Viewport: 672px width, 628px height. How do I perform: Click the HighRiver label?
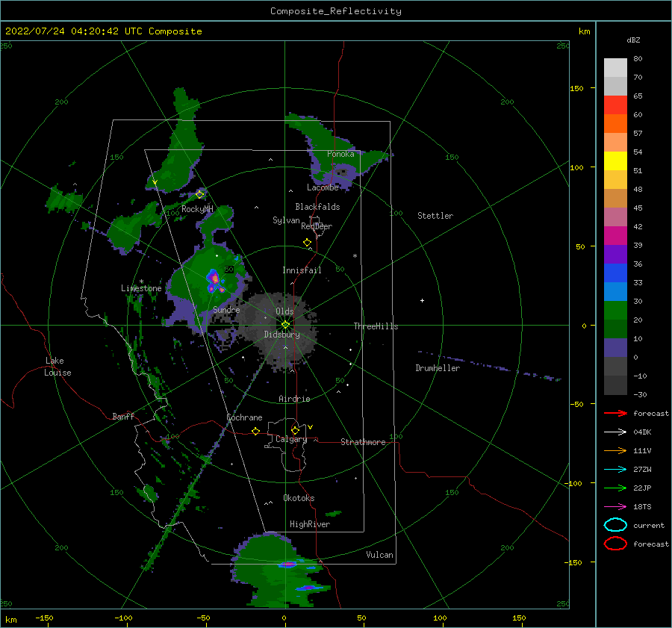(310, 524)
